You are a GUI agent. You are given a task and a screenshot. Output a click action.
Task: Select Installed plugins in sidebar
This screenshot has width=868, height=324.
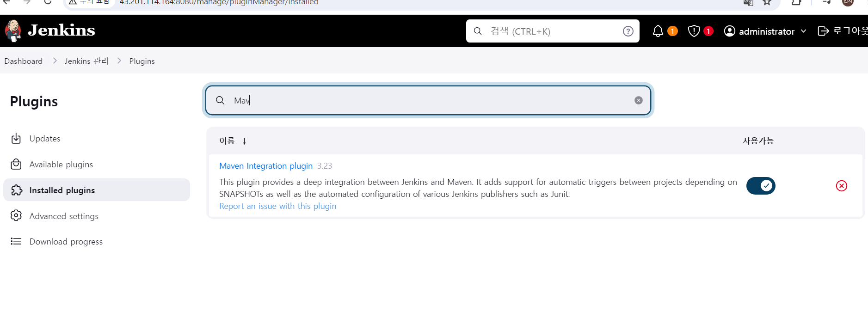[96, 190]
